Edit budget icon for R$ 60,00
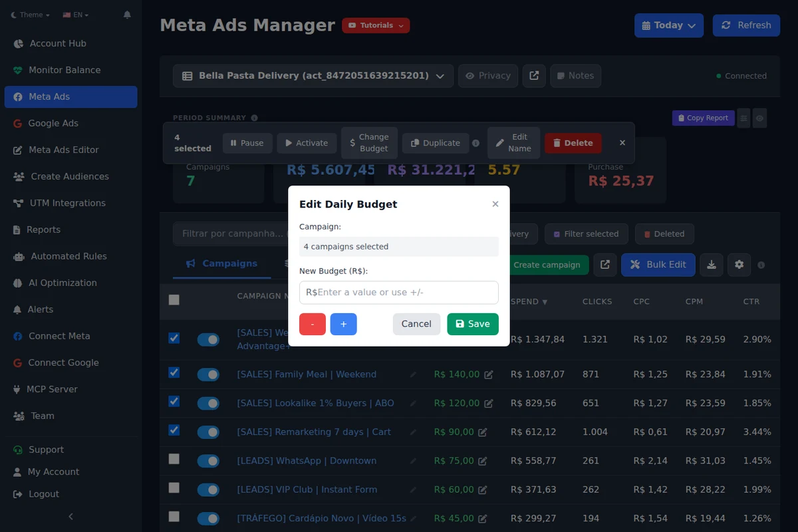 tap(483, 489)
